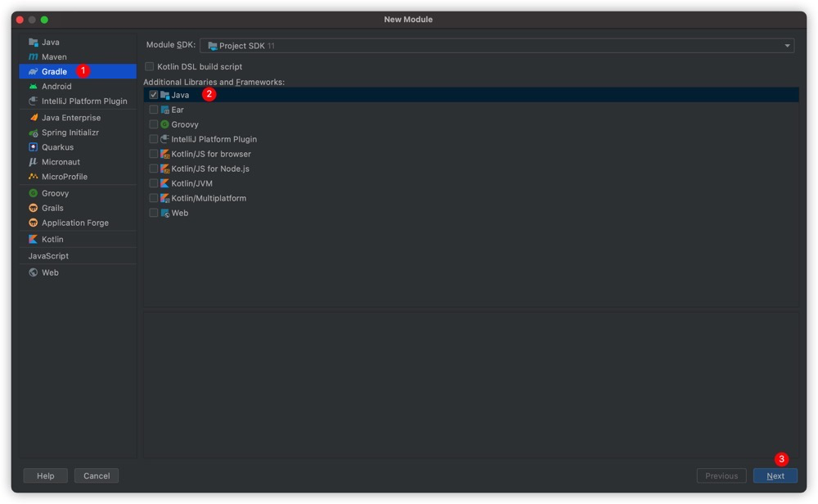The height and width of the screenshot is (504, 818).
Task: Click the Java framework folder icon in list
Action: click(x=165, y=95)
